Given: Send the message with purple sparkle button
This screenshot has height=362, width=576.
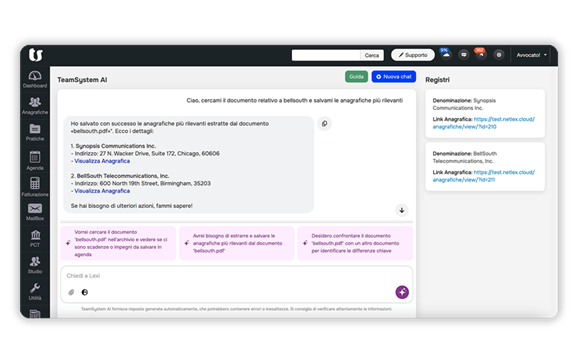Looking at the screenshot, I should tap(402, 292).
